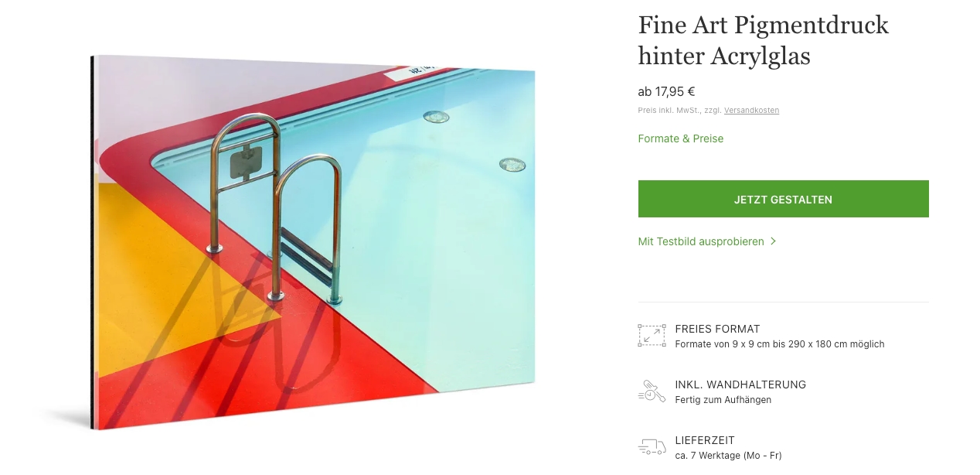Click the Fine Art Pigmentdruck product title
980x475 pixels.
[764, 40]
